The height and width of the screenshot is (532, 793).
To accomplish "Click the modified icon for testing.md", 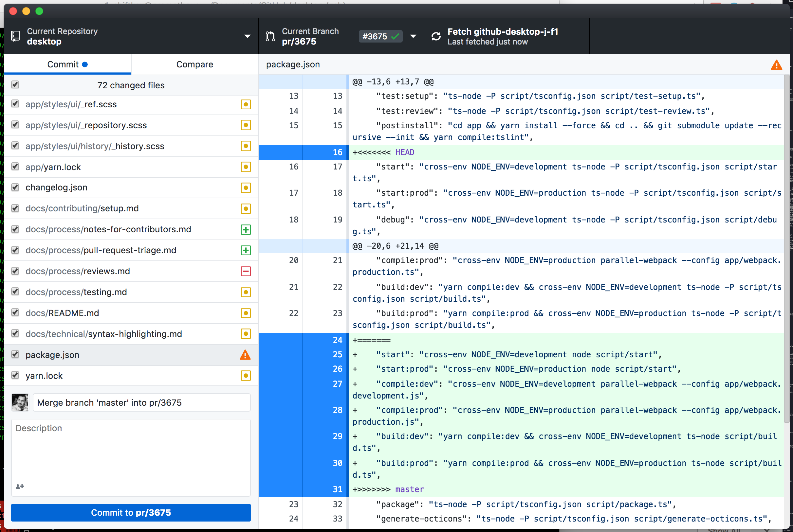I will pyautogui.click(x=246, y=292).
